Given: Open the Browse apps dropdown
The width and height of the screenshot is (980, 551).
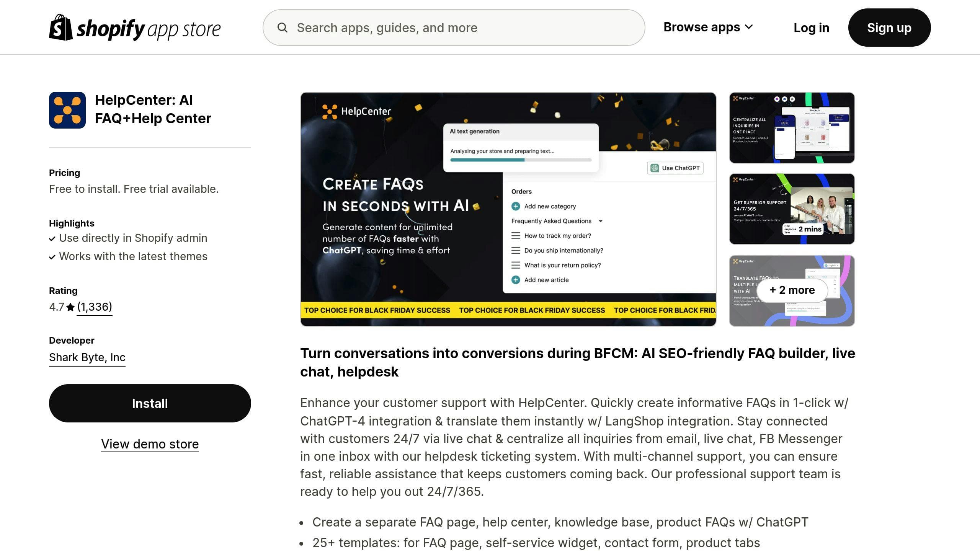Looking at the screenshot, I should click(x=708, y=27).
